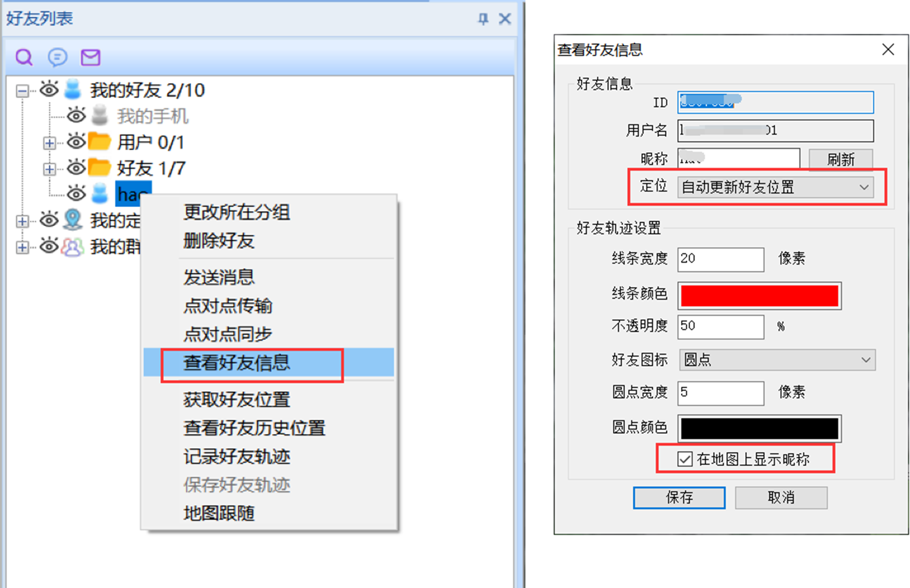Viewport: 910px width, 588px height.
Task: Toggle eye visibility for 我的好友 group
Action: point(49,90)
